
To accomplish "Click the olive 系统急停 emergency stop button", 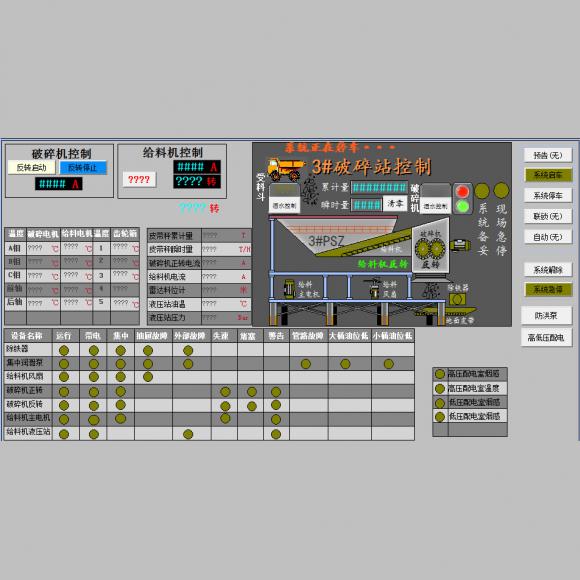I will click(x=548, y=290).
